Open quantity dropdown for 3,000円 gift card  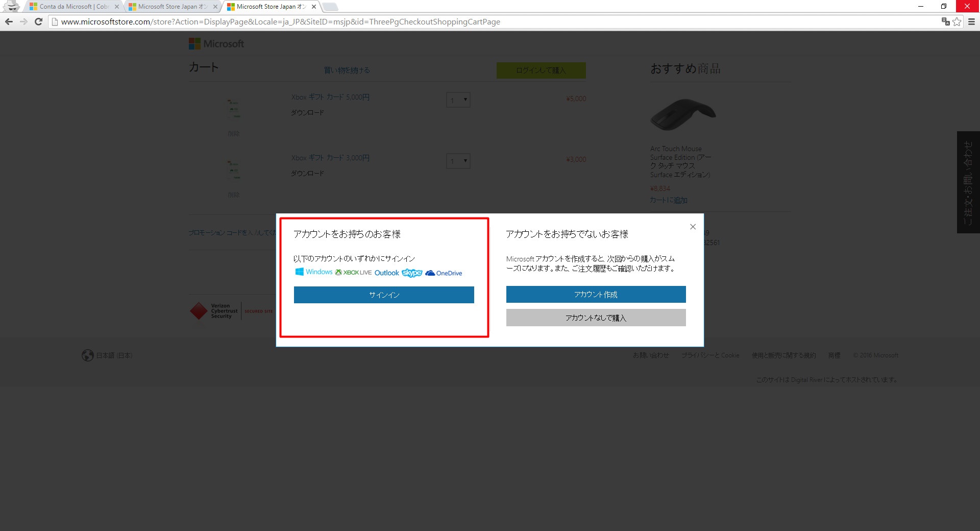pyautogui.click(x=458, y=161)
